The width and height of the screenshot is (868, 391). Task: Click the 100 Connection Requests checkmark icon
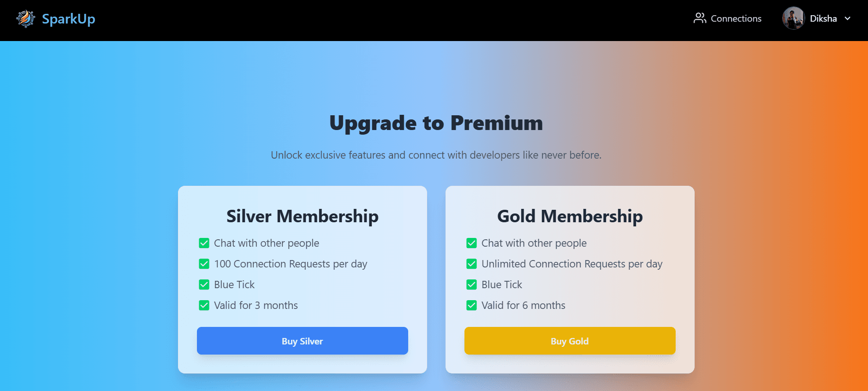click(204, 264)
